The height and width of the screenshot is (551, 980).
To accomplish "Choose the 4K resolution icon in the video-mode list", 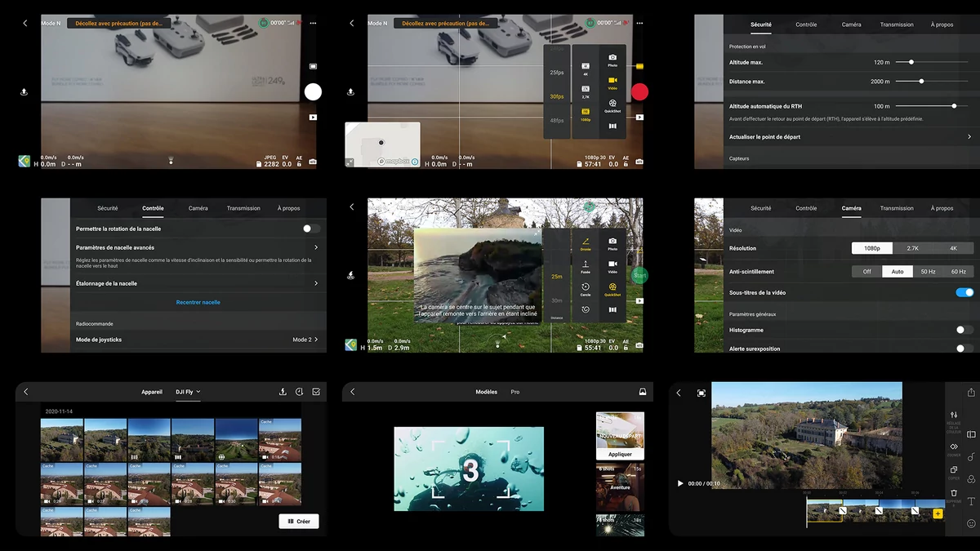I will click(586, 68).
